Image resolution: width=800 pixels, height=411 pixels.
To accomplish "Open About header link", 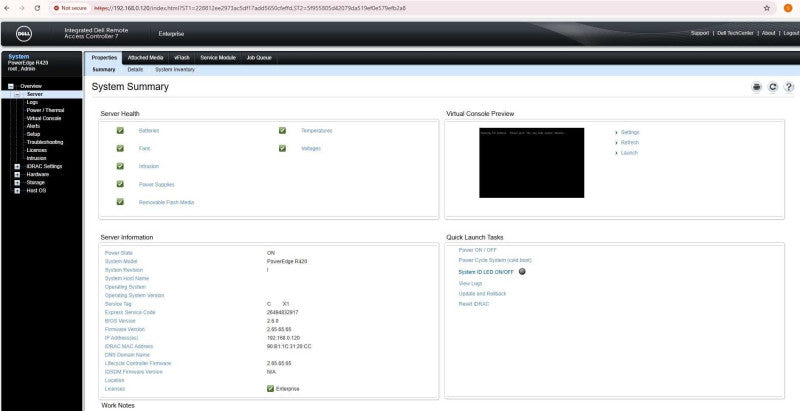I will coord(768,33).
